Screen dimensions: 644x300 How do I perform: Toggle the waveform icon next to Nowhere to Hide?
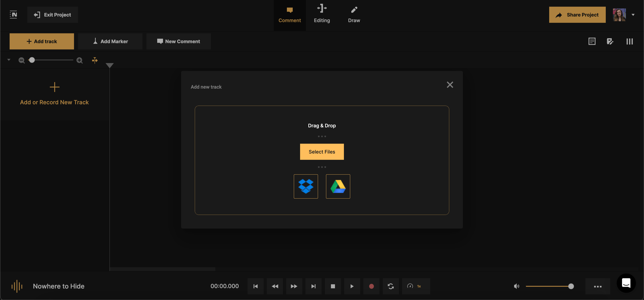(x=17, y=286)
